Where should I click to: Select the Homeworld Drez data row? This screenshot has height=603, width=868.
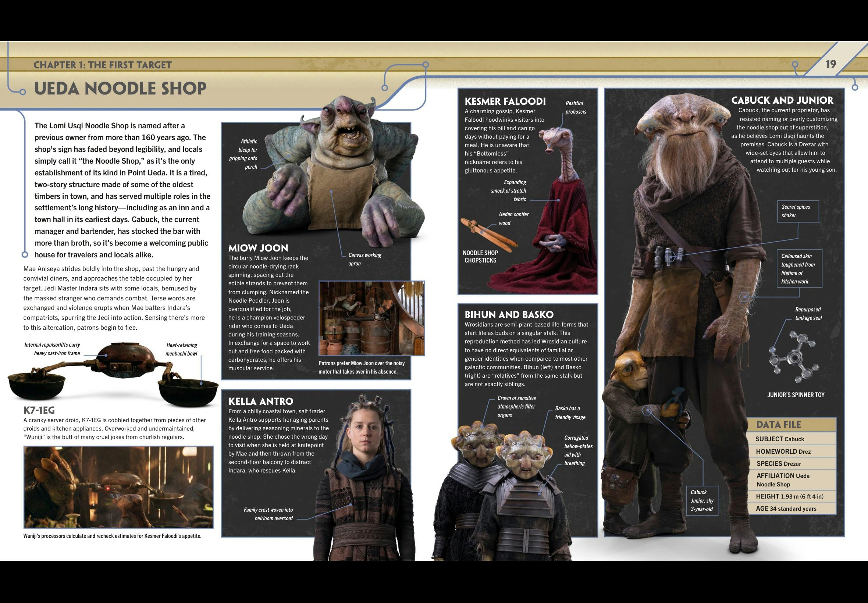tap(791, 451)
